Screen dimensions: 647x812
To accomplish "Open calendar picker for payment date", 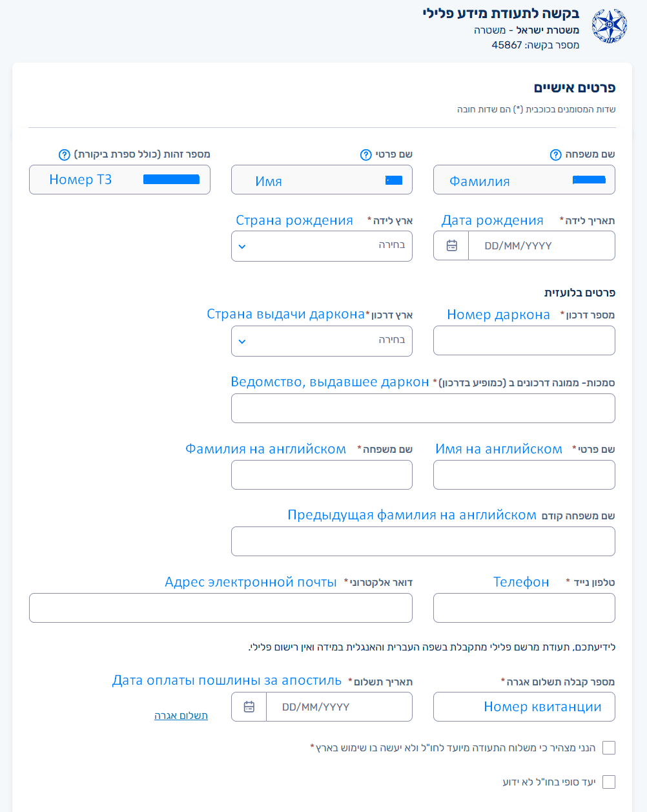I will (249, 707).
